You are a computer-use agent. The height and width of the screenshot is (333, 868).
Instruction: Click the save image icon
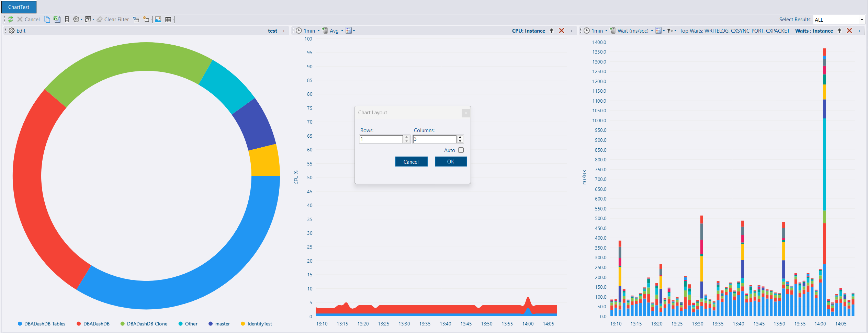coord(158,20)
